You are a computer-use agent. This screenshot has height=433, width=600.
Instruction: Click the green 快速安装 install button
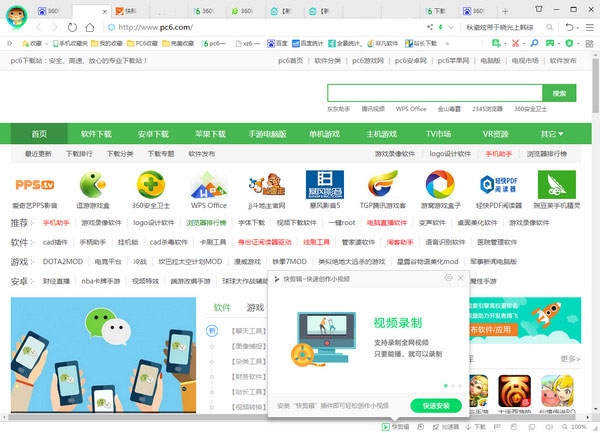pyautogui.click(x=436, y=405)
